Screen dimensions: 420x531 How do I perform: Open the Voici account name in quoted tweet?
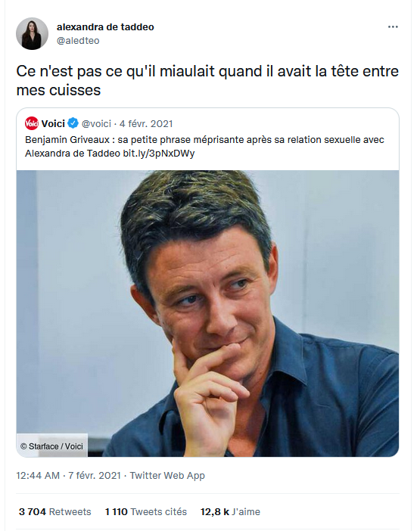pos(53,123)
